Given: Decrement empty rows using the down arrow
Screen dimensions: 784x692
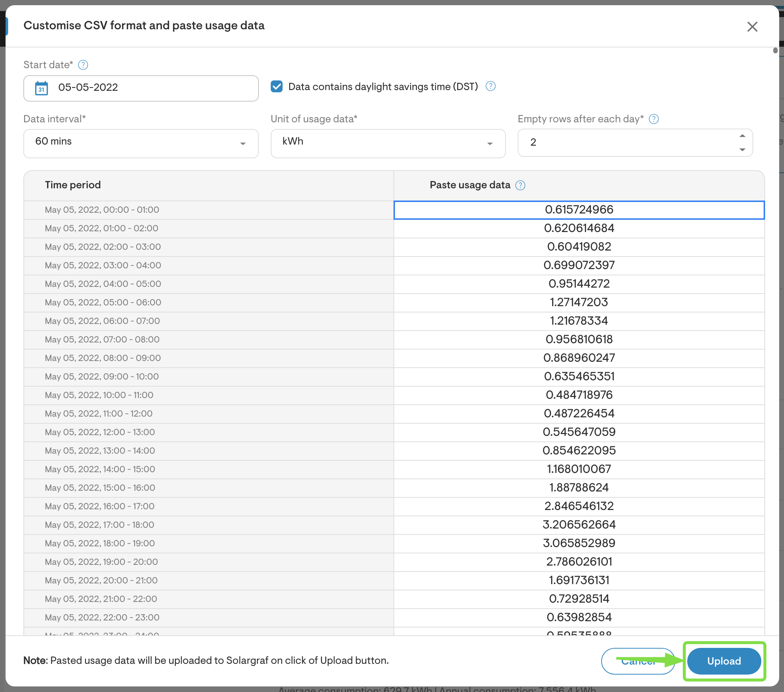Looking at the screenshot, I should click(x=742, y=150).
